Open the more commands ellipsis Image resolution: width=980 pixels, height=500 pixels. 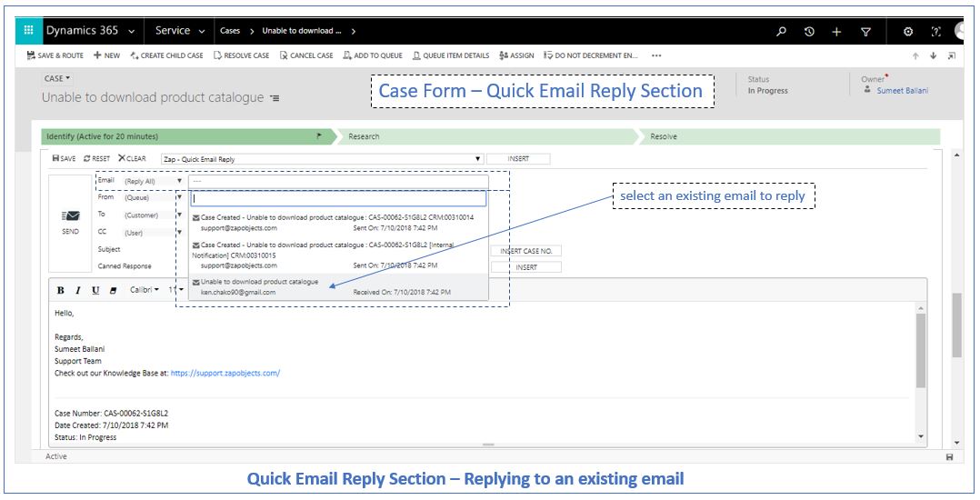656,55
